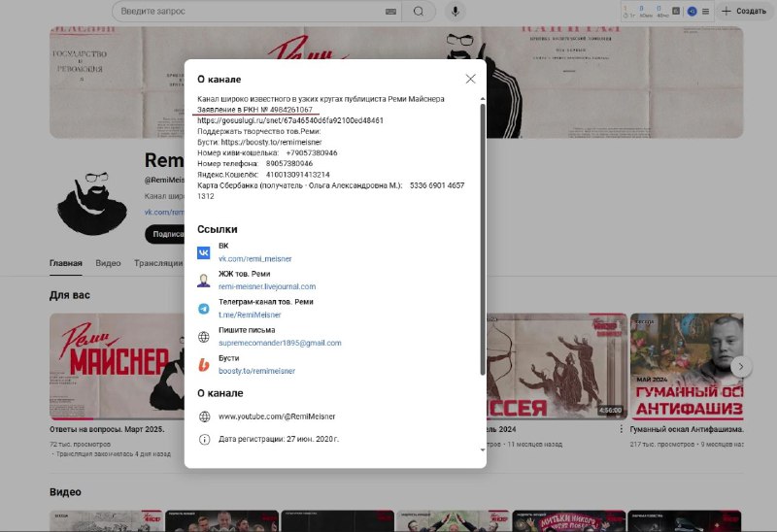Click the search magnifier button
777x532 pixels.
[x=419, y=11]
